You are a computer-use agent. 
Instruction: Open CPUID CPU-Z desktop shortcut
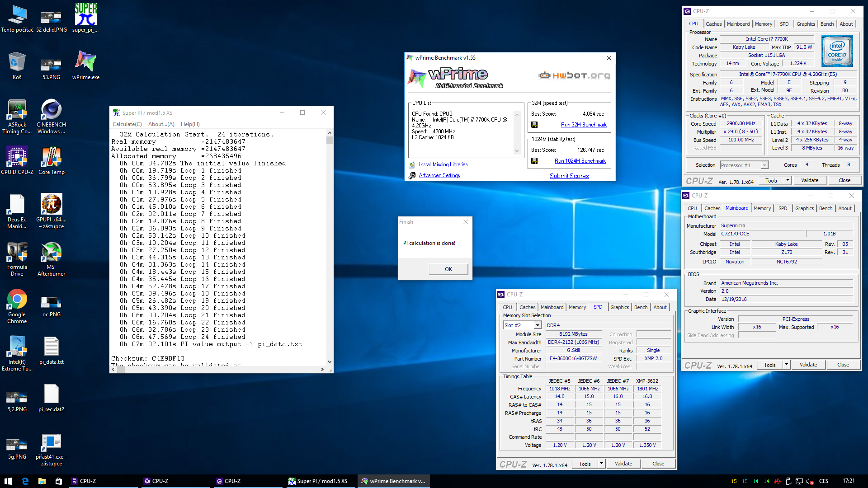(x=17, y=160)
